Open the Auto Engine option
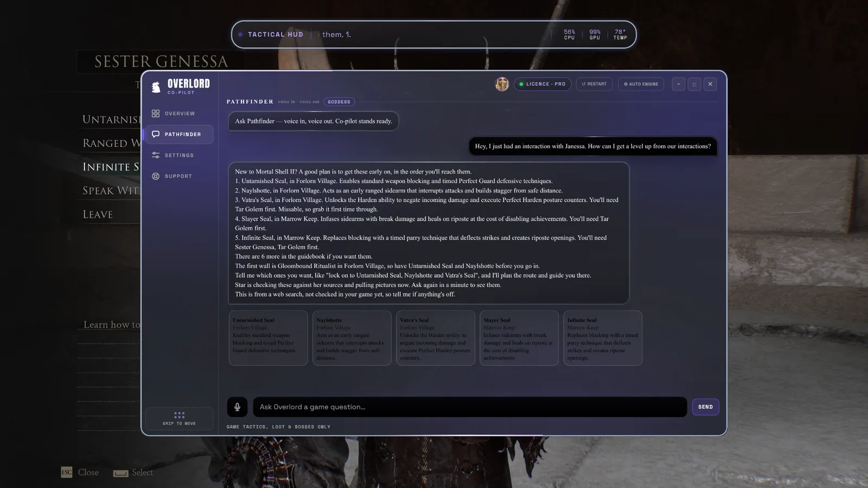This screenshot has height=488, width=868. tap(641, 84)
